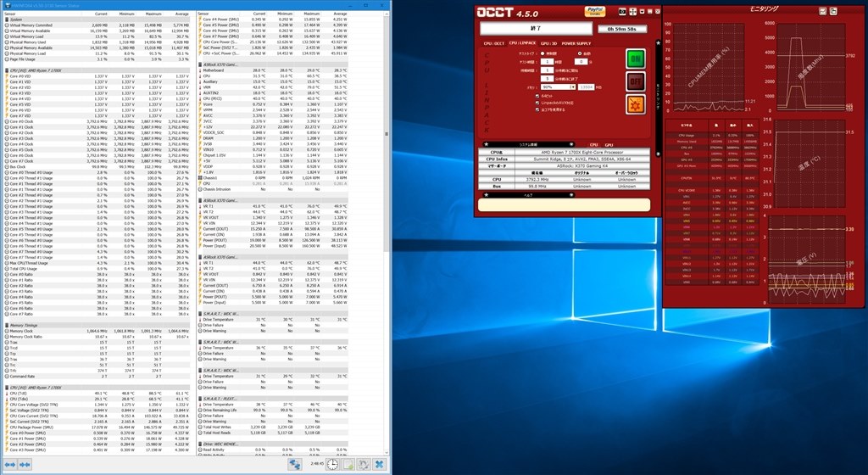
Task: Select the first test type radio button
Action: pyautogui.click(x=542, y=53)
